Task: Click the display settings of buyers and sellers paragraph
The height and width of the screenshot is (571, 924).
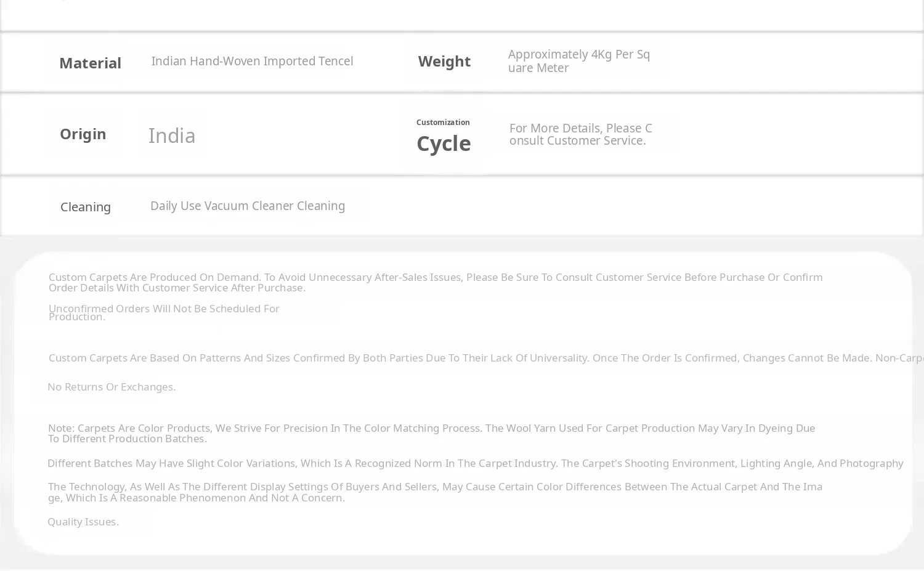Action: coord(435,492)
